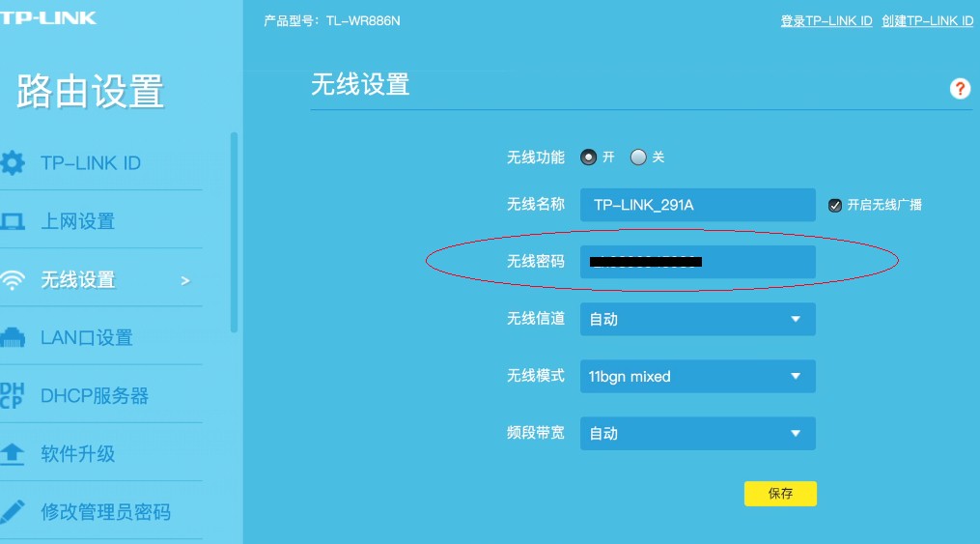Toggle the 开启无线广播 checkbox
The height and width of the screenshot is (544, 980).
(x=835, y=205)
